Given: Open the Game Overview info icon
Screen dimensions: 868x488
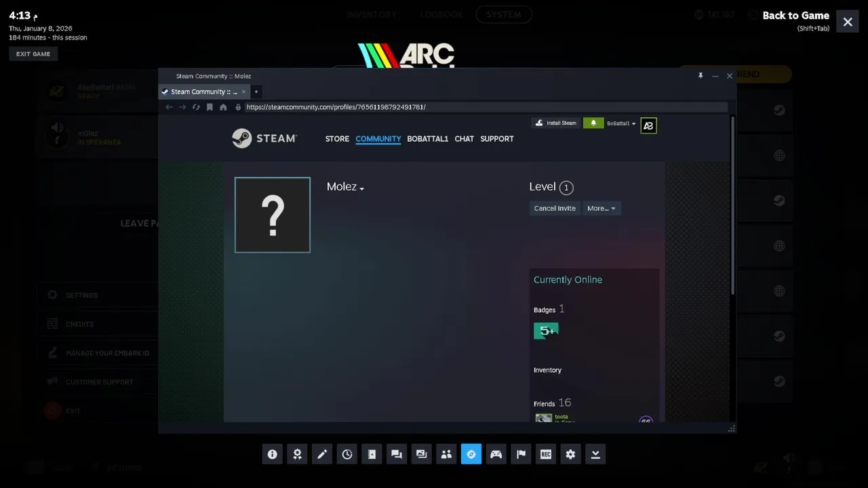Looking at the screenshot, I should tap(273, 454).
